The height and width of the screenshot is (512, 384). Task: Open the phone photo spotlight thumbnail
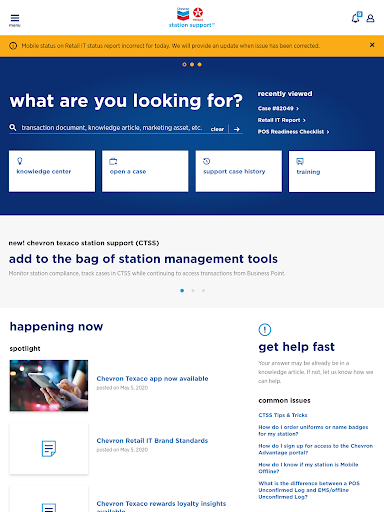[49, 385]
